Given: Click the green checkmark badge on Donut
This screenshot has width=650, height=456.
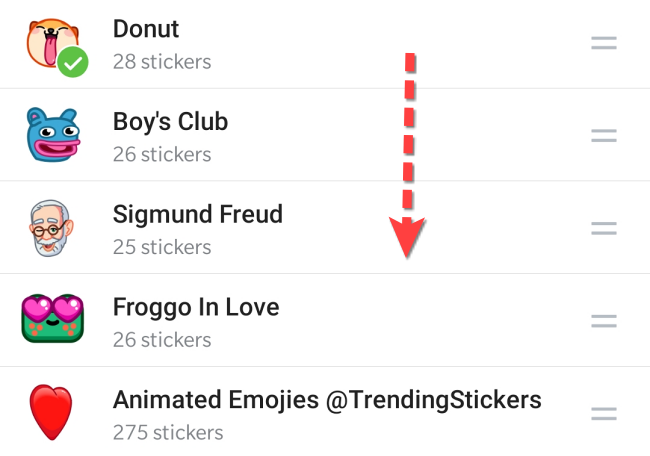Looking at the screenshot, I should tap(72, 63).
